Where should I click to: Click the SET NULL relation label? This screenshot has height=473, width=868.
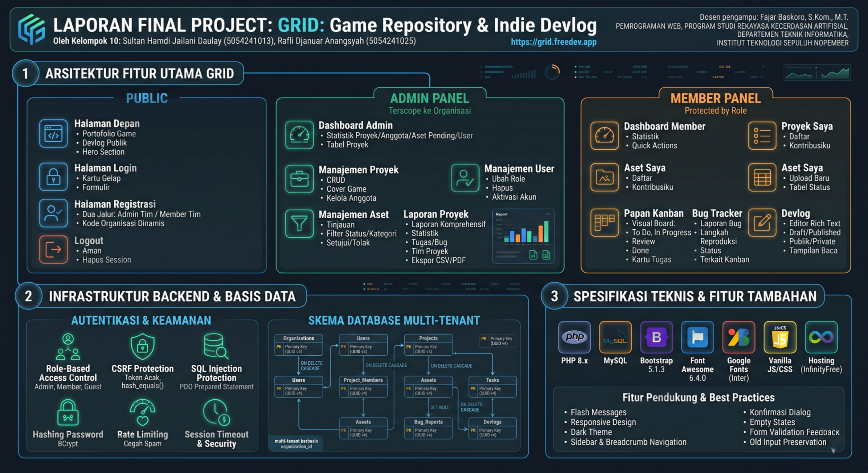pos(440,407)
